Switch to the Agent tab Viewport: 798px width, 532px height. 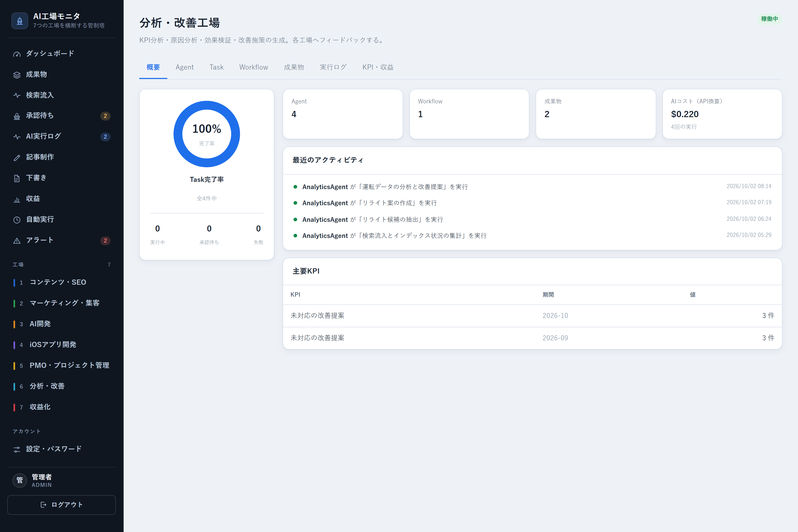(x=185, y=67)
